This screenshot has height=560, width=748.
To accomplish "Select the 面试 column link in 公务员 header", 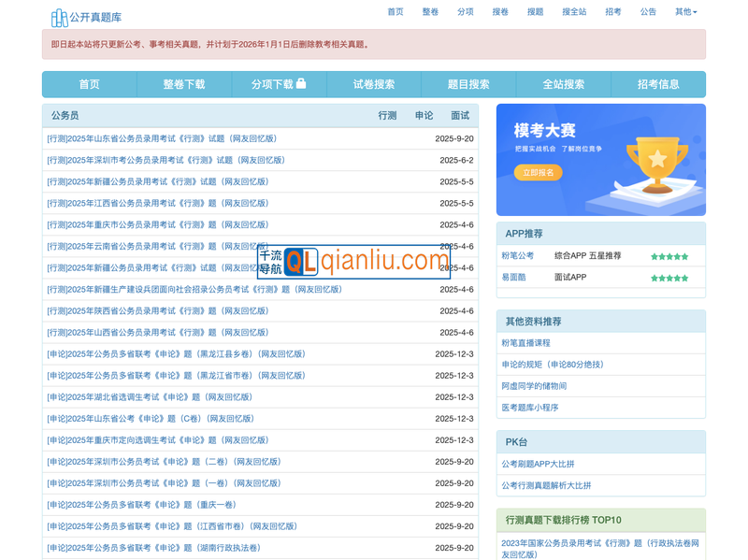I will tap(460, 116).
